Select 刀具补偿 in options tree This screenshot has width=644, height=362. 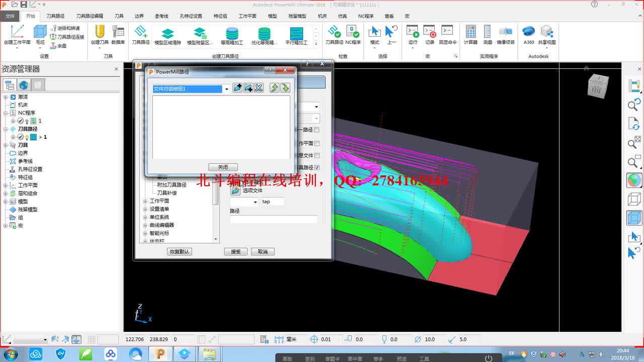167,193
